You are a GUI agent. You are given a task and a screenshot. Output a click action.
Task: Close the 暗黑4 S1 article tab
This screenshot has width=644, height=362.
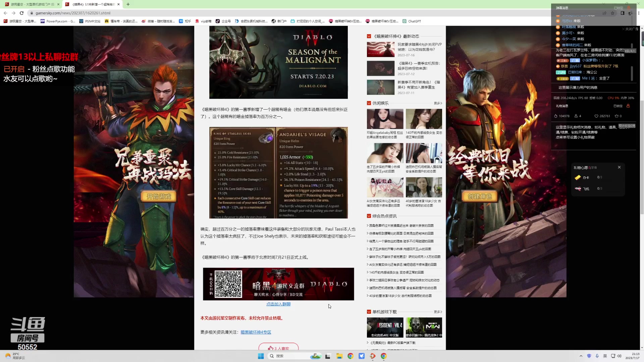click(118, 4)
